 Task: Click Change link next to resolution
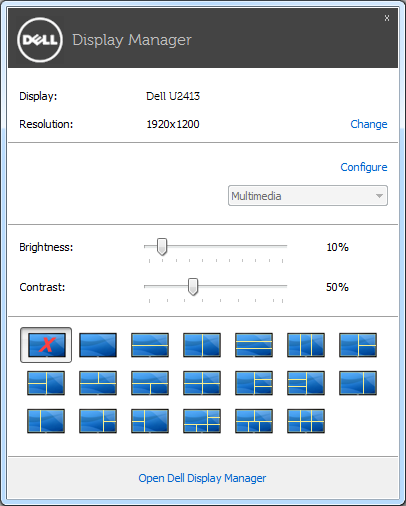tap(369, 124)
